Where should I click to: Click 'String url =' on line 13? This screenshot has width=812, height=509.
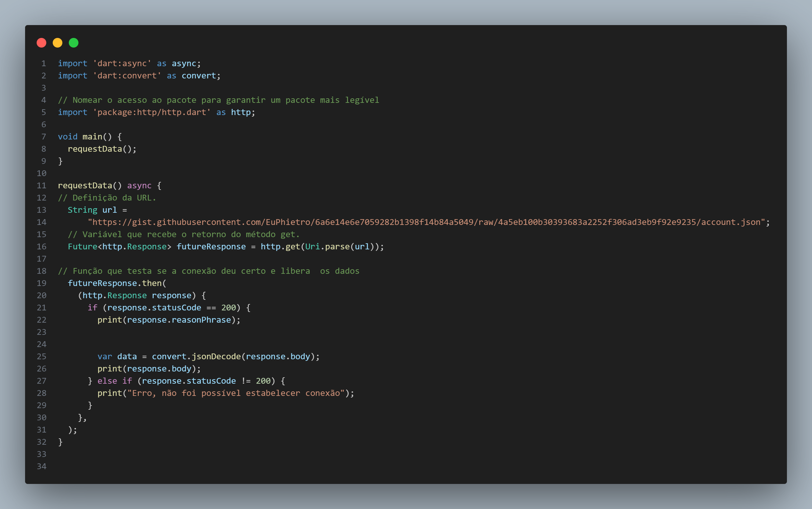click(x=97, y=210)
